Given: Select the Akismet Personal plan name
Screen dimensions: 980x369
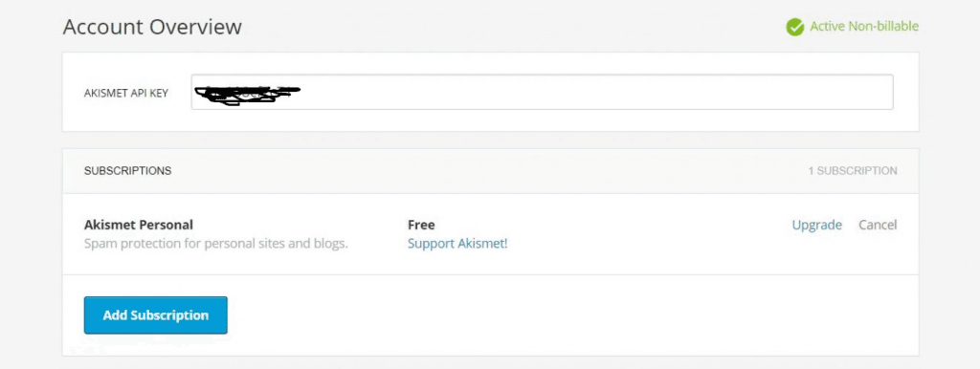Looking at the screenshot, I should point(139,225).
